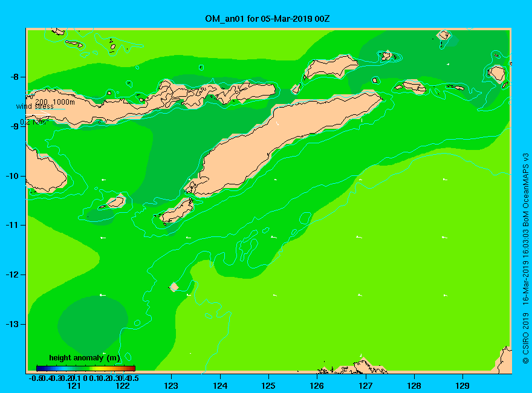The image size is (532, 393).
Task: Click the "wind stress" legend label
Action: [35, 106]
